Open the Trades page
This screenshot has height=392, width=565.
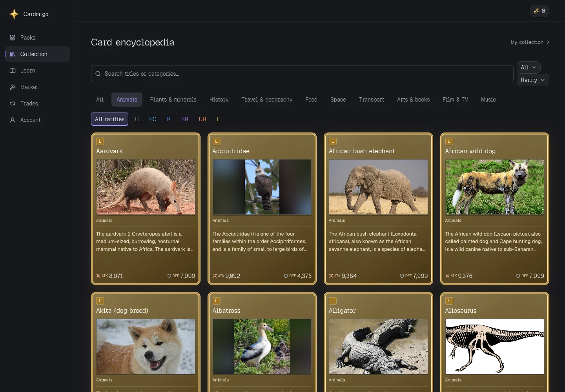[x=37, y=103]
